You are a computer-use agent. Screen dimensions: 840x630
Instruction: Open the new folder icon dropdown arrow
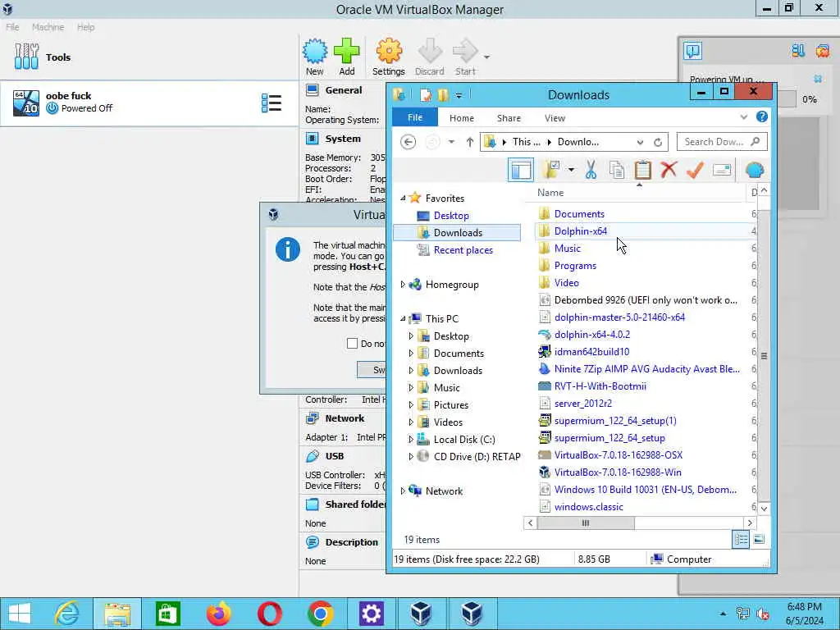coord(571,171)
